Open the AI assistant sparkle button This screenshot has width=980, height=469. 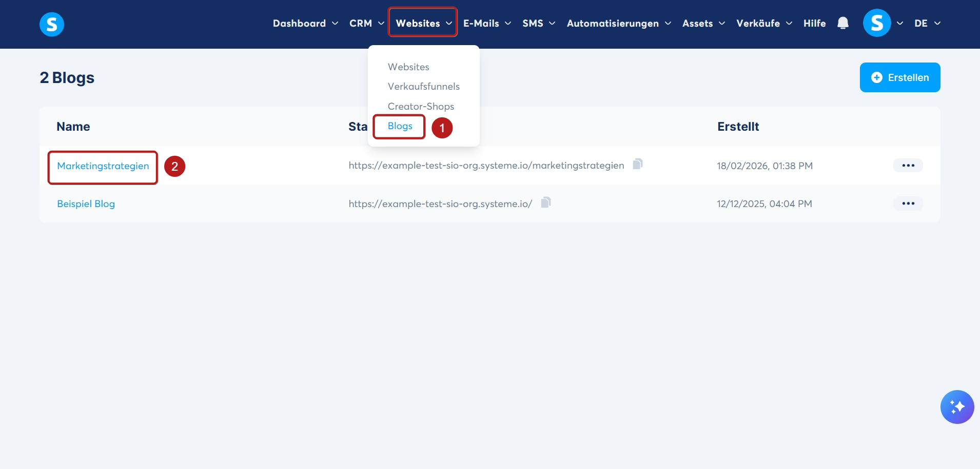(957, 407)
